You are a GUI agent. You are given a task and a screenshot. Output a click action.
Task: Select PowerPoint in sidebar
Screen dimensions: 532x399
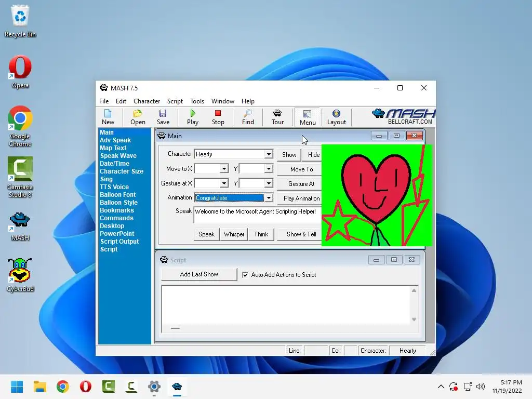click(117, 234)
